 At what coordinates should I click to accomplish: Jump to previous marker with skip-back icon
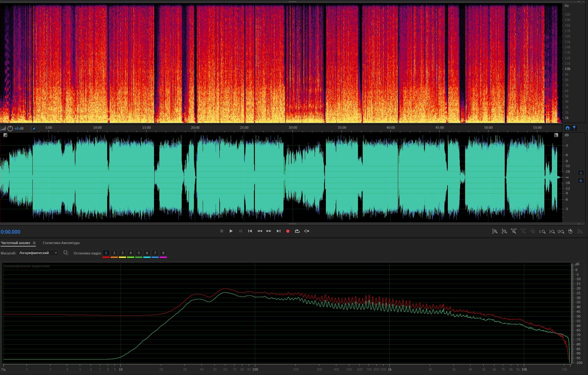click(x=250, y=231)
